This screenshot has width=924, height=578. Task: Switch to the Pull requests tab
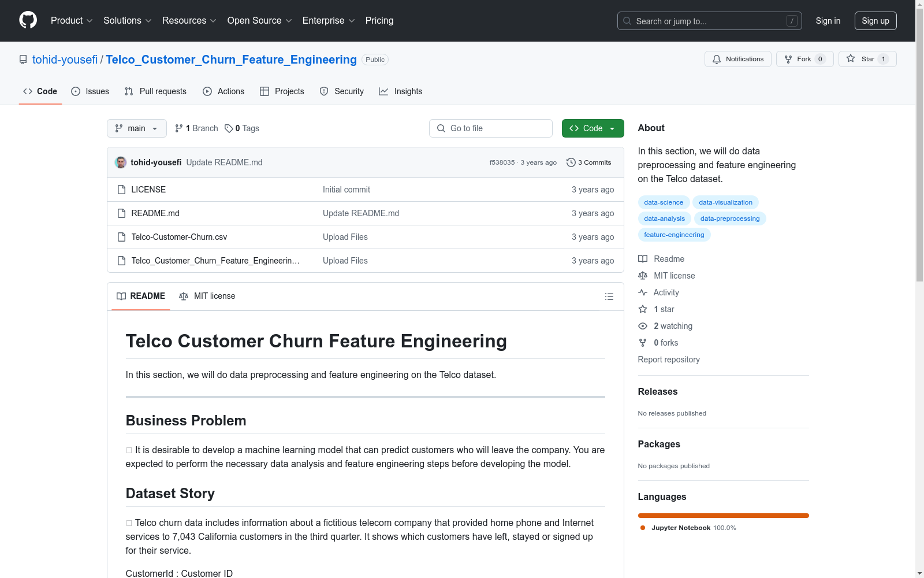(x=155, y=91)
